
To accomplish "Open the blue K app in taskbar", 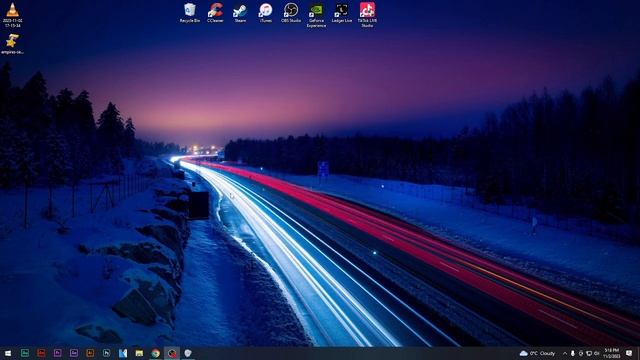I will click(x=123, y=353).
